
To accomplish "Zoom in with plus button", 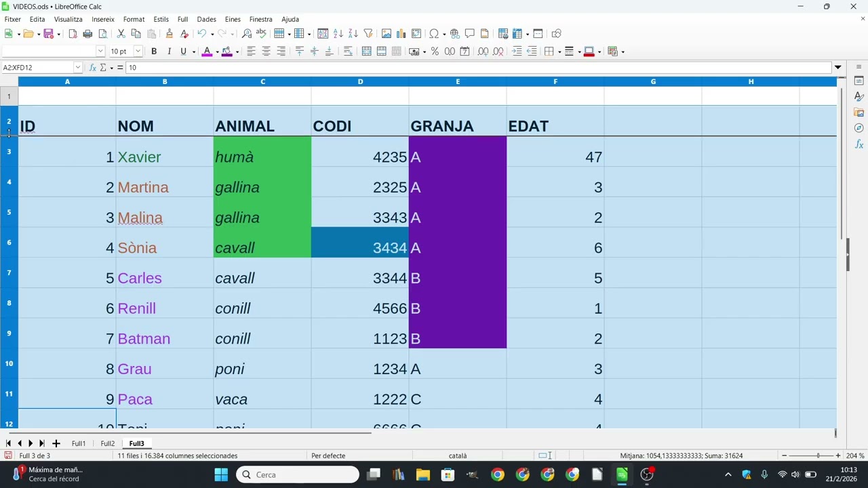I will 838,455.
